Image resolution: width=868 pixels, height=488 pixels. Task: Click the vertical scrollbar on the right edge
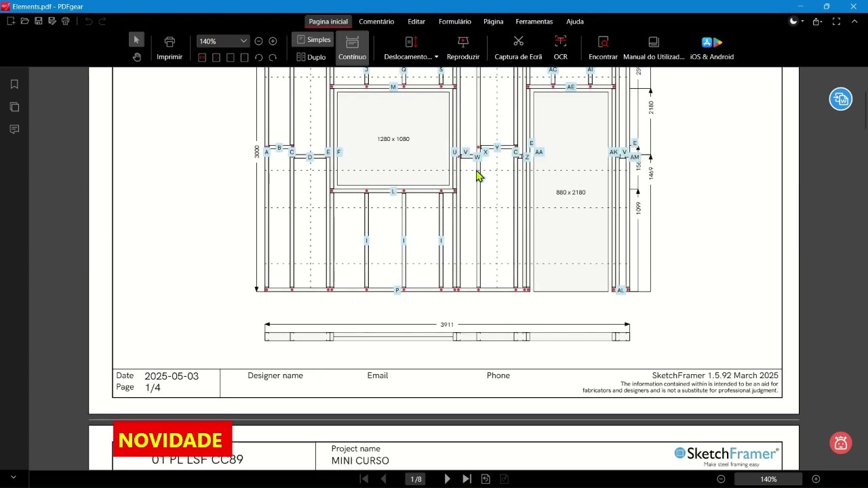point(865,108)
